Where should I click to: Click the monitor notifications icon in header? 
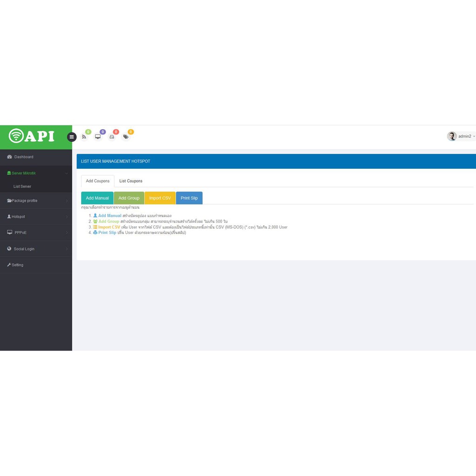click(98, 137)
